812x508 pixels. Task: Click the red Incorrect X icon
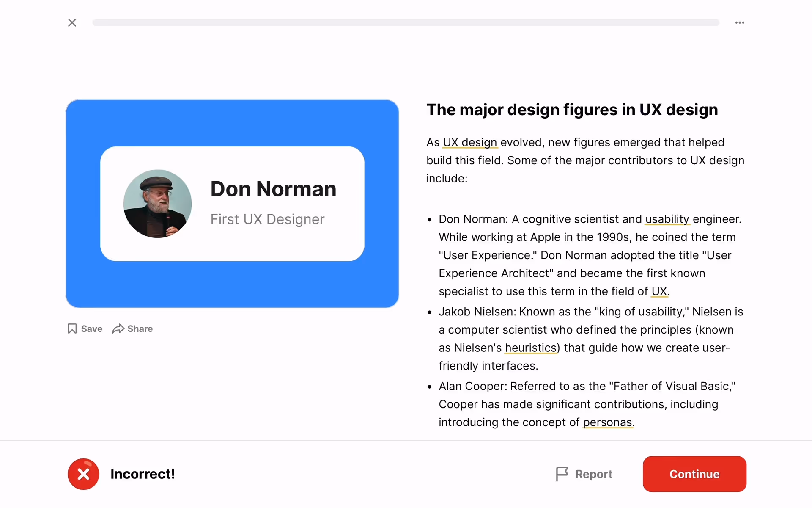click(83, 474)
